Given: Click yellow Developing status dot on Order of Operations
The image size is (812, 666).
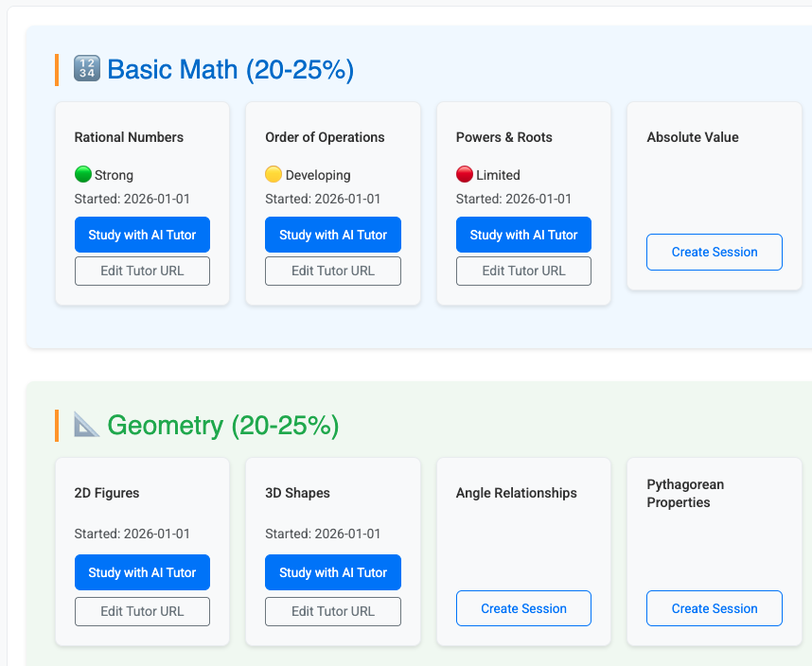Looking at the screenshot, I should click(274, 175).
